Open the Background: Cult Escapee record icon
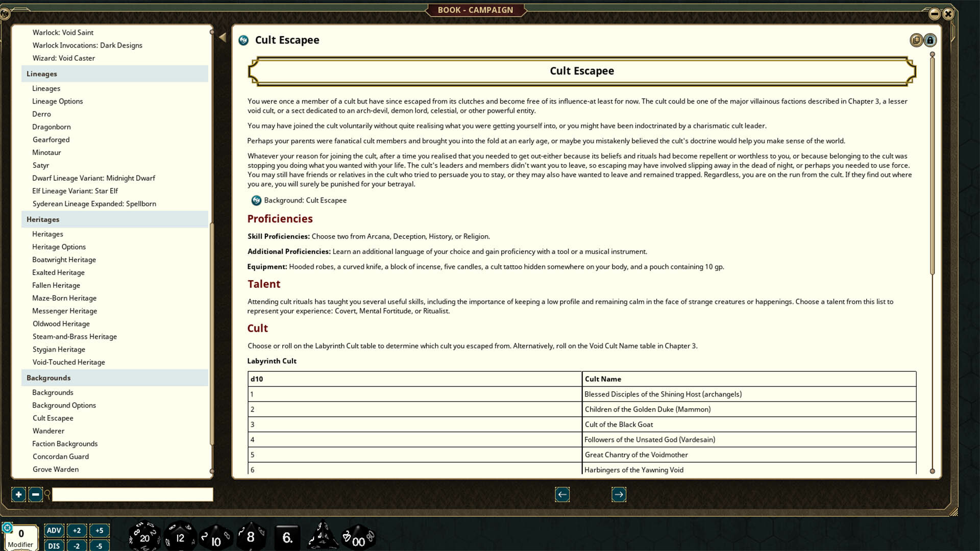 255,201
